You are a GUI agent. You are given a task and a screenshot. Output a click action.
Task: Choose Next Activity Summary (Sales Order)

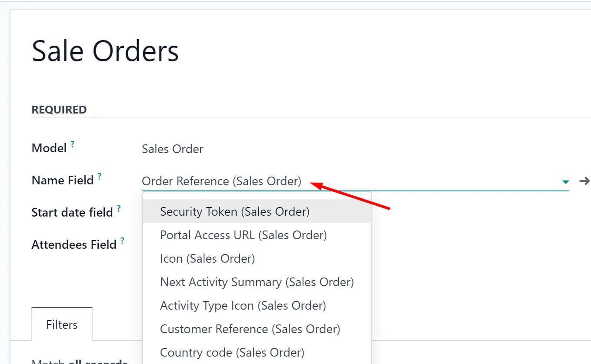click(x=257, y=282)
